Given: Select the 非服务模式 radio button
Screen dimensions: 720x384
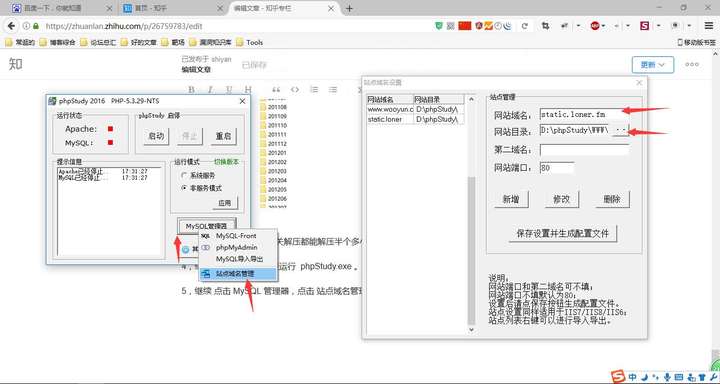Looking at the screenshot, I should click(184, 188).
